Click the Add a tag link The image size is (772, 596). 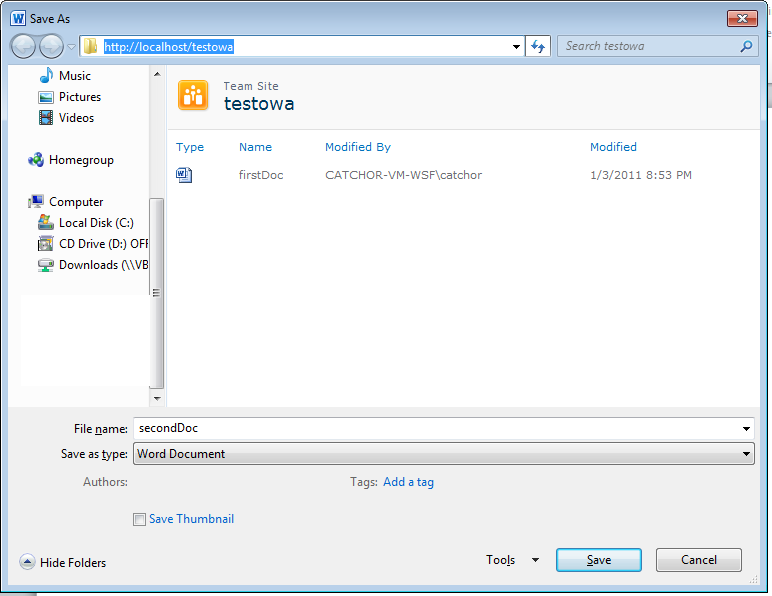[x=409, y=482]
